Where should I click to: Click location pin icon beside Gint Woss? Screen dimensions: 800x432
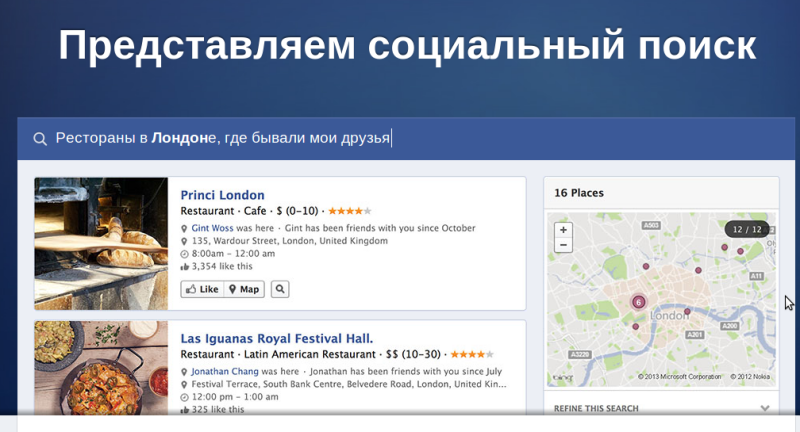[185, 228]
